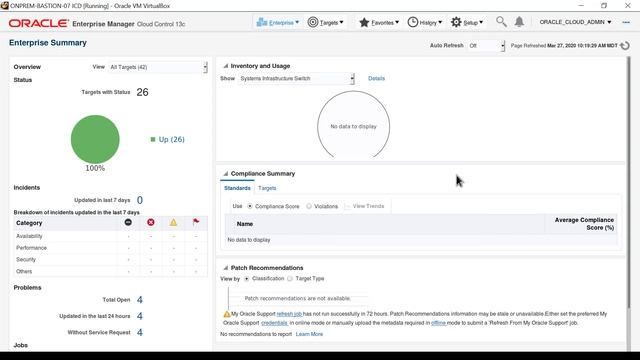Open the Enterprise menu

pyautogui.click(x=278, y=22)
